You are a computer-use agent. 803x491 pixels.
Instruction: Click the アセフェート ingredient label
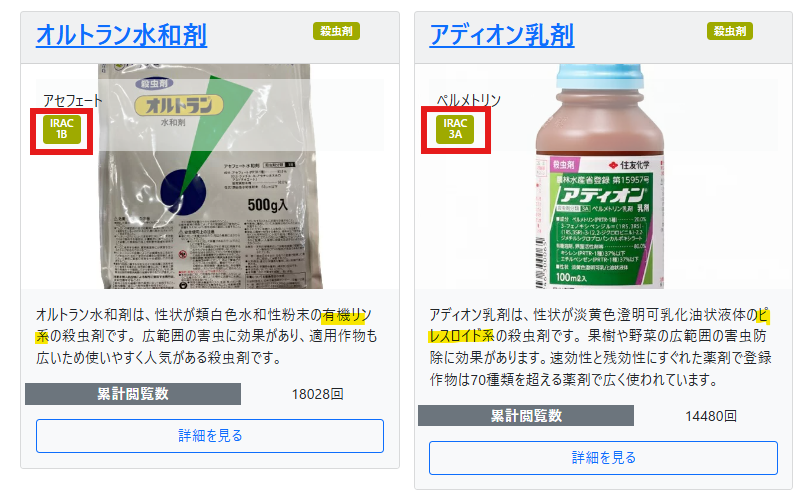point(73,100)
